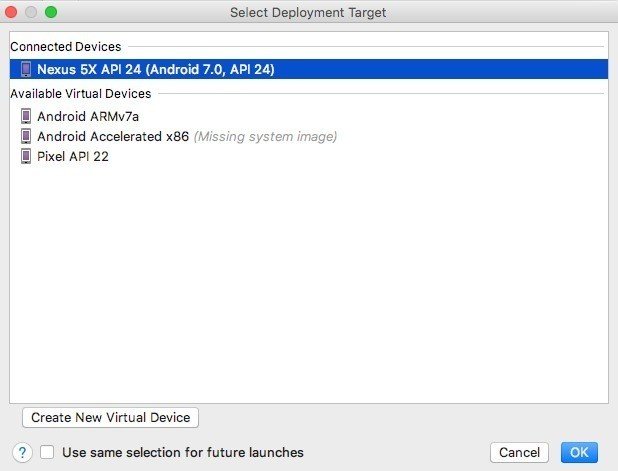Click the green zoom window button

51,12
